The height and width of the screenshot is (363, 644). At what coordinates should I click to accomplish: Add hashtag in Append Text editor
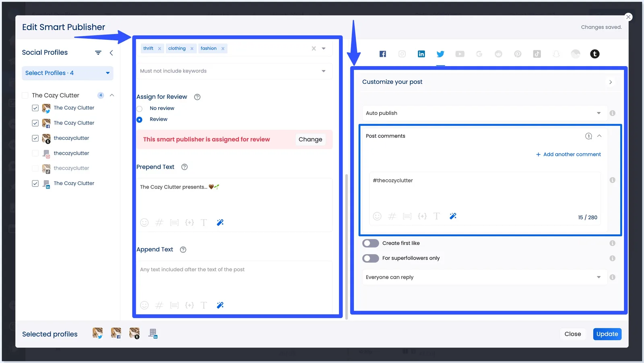point(159,305)
